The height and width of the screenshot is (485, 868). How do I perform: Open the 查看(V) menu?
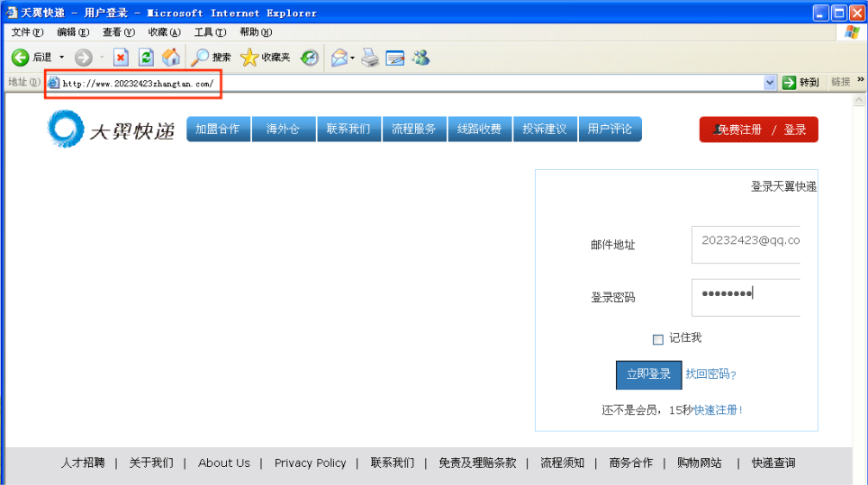pos(119,32)
